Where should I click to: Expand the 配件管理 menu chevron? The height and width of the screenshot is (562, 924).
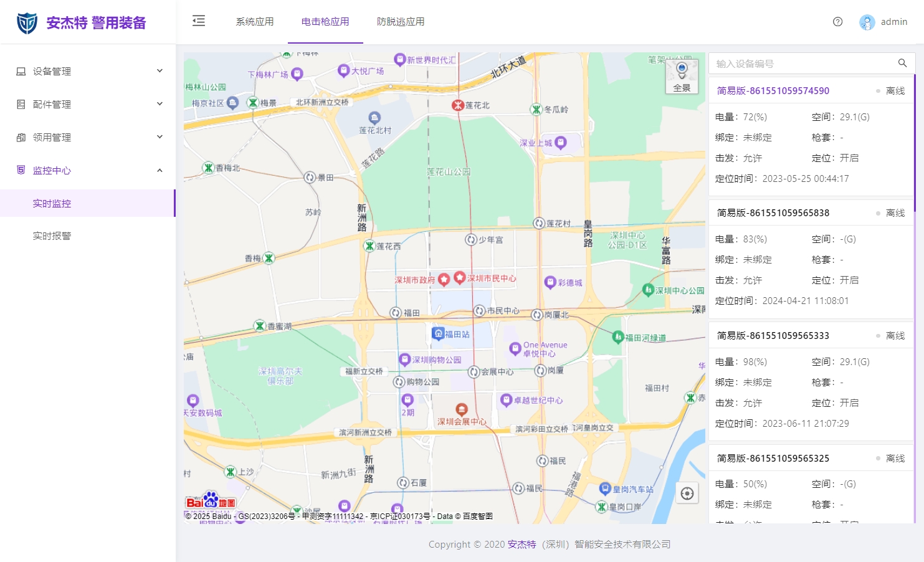click(x=160, y=104)
